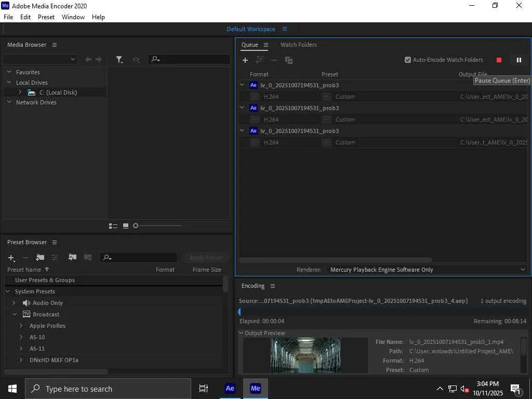Open the Encoding panel menu icon

273,286
